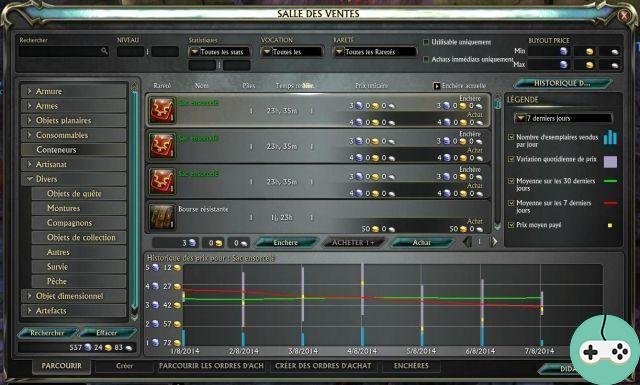
Task: Click the search magnifier icon in Rechercher field
Action: tap(104, 51)
